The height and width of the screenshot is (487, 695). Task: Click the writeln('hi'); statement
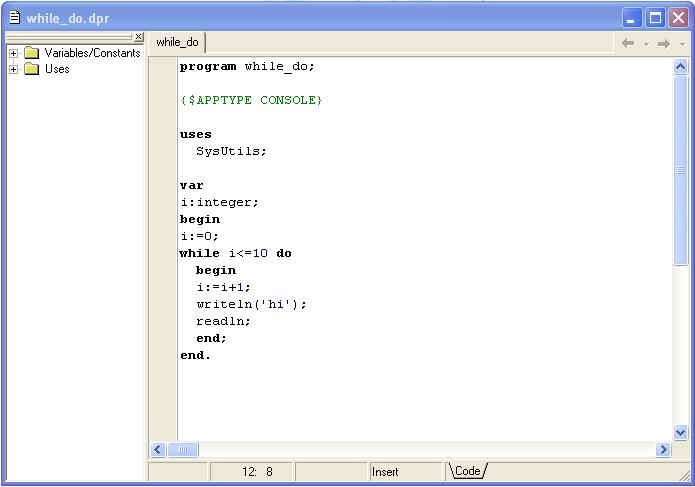coord(251,304)
